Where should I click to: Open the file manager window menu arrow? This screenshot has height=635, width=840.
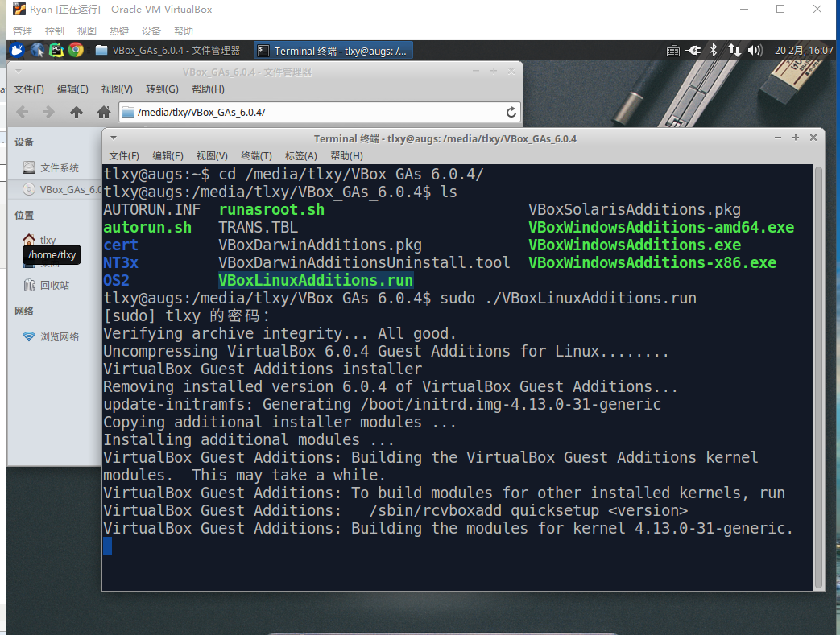point(19,71)
